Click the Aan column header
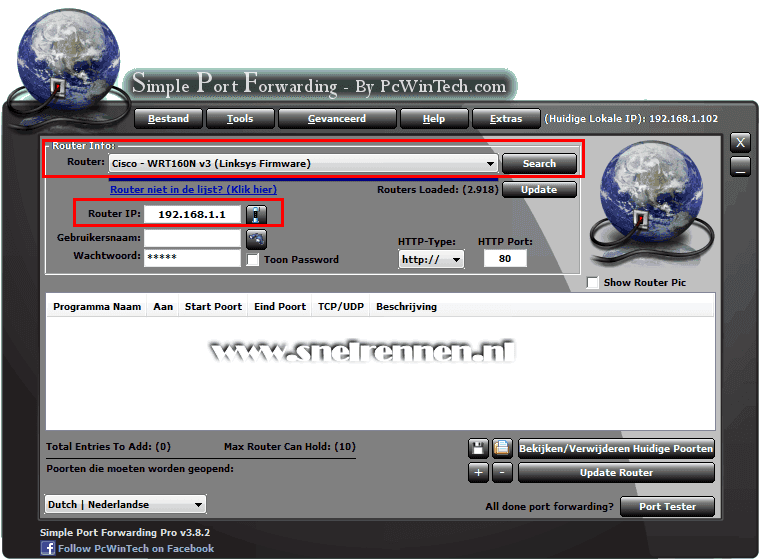760x560 pixels. tap(163, 306)
